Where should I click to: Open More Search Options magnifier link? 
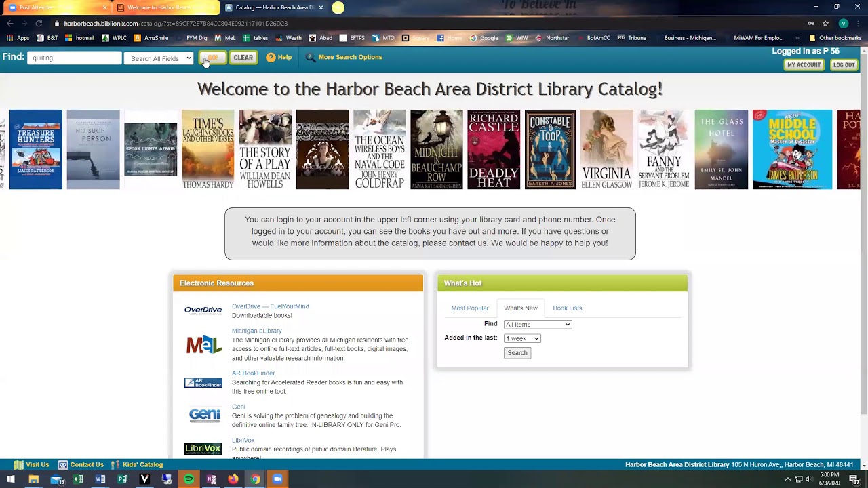pos(344,58)
